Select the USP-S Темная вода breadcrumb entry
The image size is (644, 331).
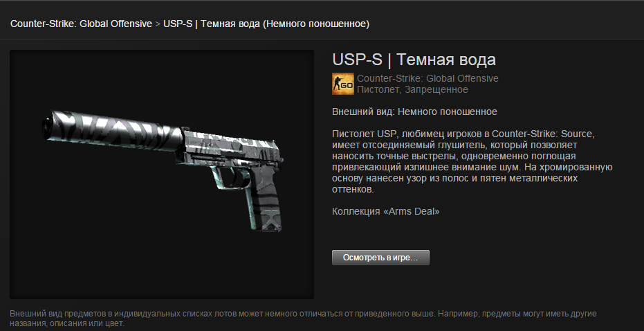coord(266,24)
